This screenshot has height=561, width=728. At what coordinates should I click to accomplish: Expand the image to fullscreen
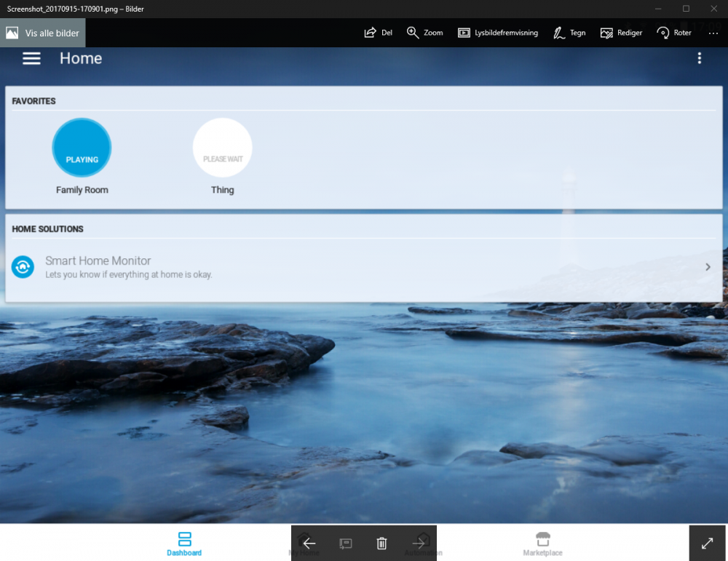pyautogui.click(x=708, y=543)
